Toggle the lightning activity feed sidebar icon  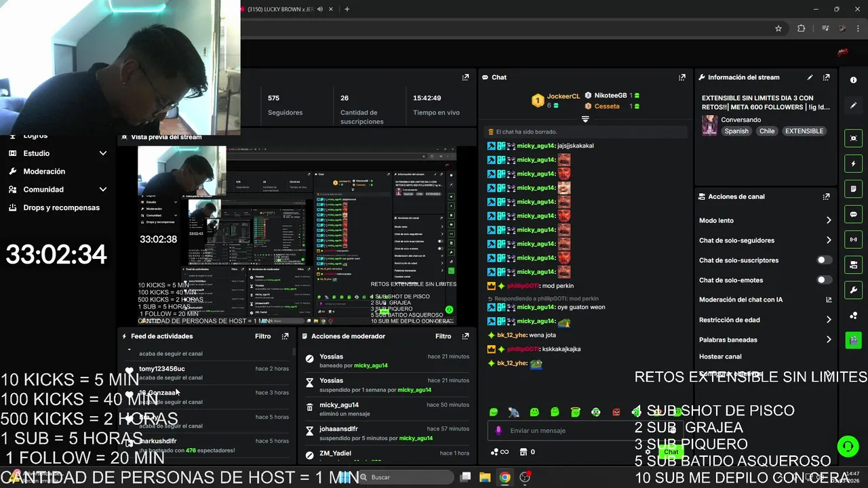pos(853,163)
